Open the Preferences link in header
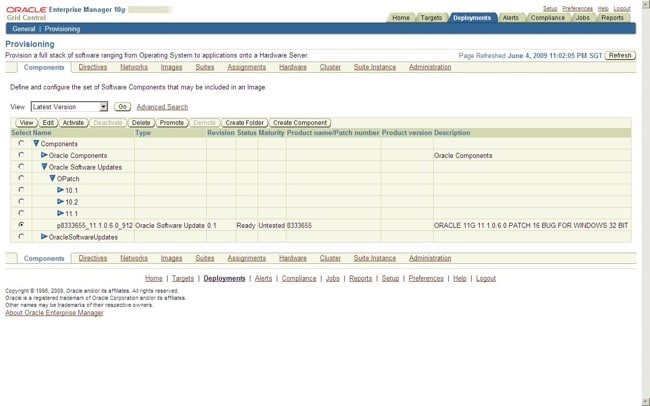This screenshot has height=406, width=650. (x=577, y=8)
